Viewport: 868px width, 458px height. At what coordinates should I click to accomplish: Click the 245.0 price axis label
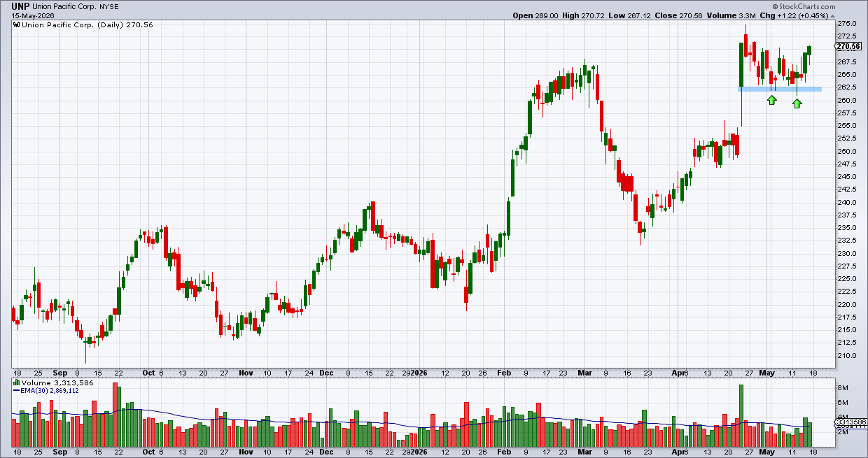846,176
